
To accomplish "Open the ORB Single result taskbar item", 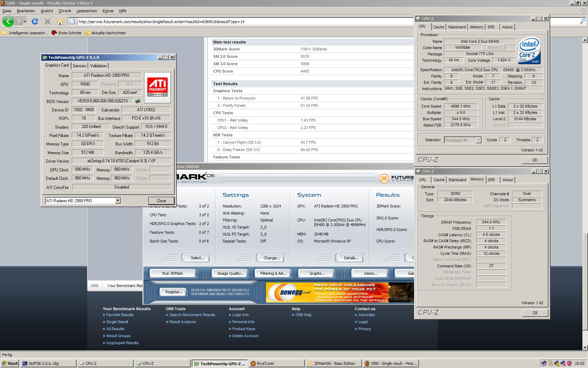I will 391,363.
